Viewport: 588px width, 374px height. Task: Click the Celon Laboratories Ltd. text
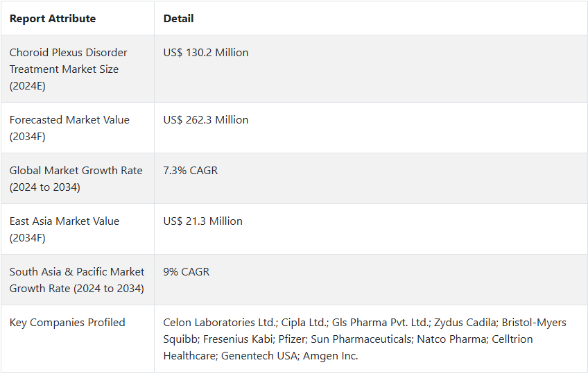pyautogui.click(x=220, y=323)
